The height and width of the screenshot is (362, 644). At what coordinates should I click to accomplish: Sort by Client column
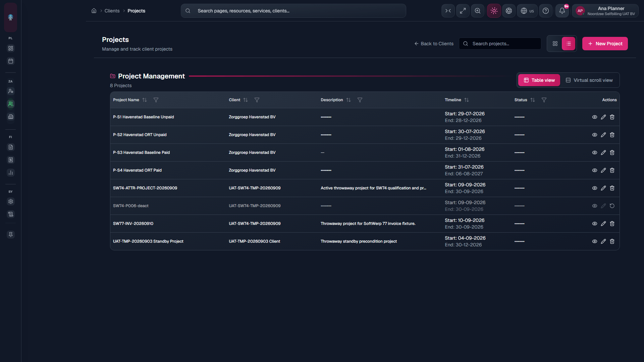[246, 100]
